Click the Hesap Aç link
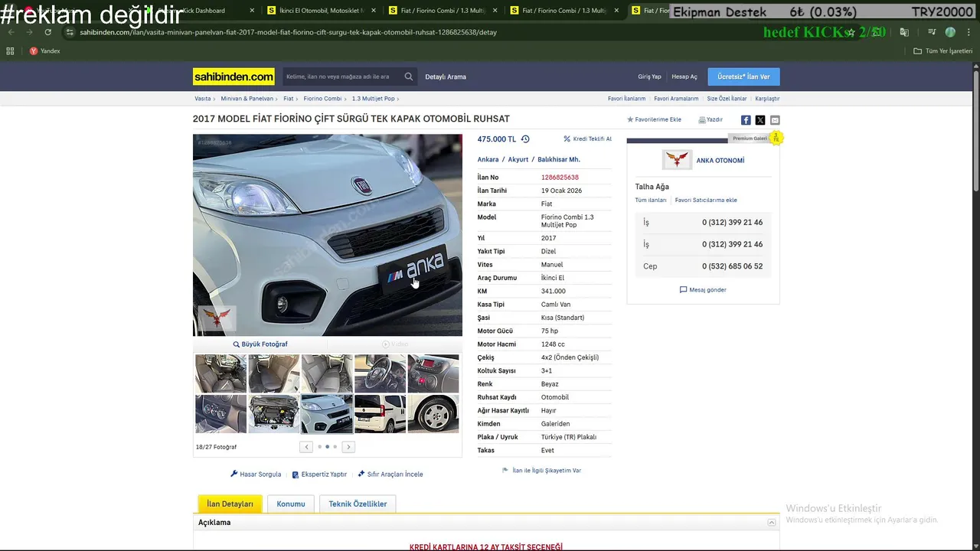The height and width of the screenshot is (551, 980). coord(684,77)
